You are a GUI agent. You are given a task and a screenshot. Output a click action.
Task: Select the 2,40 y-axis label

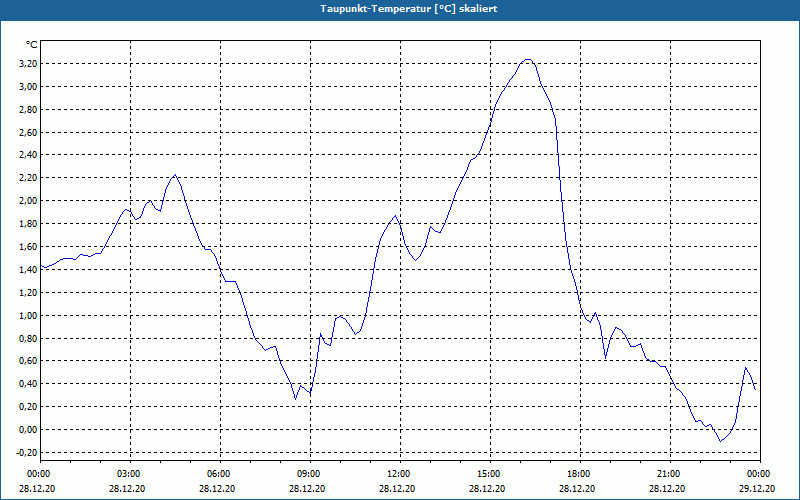pyautogui.click(x=29, y=155)
